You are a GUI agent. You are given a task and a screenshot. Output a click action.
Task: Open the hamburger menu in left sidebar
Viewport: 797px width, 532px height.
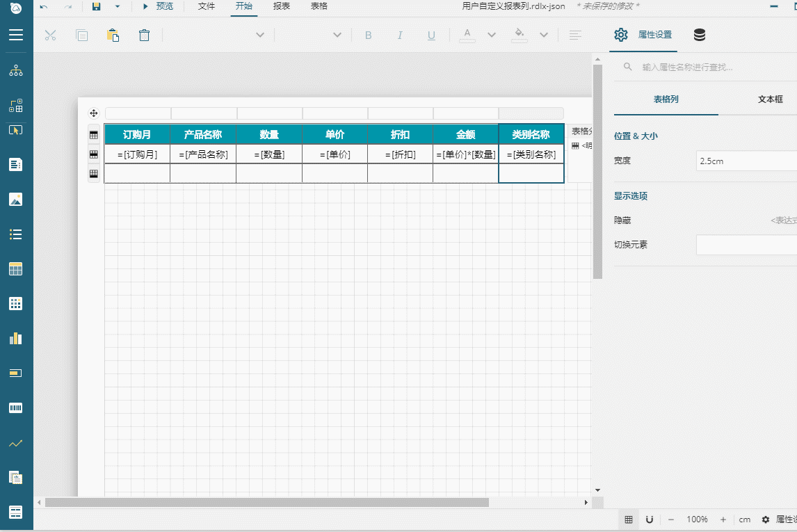(15, 35)
